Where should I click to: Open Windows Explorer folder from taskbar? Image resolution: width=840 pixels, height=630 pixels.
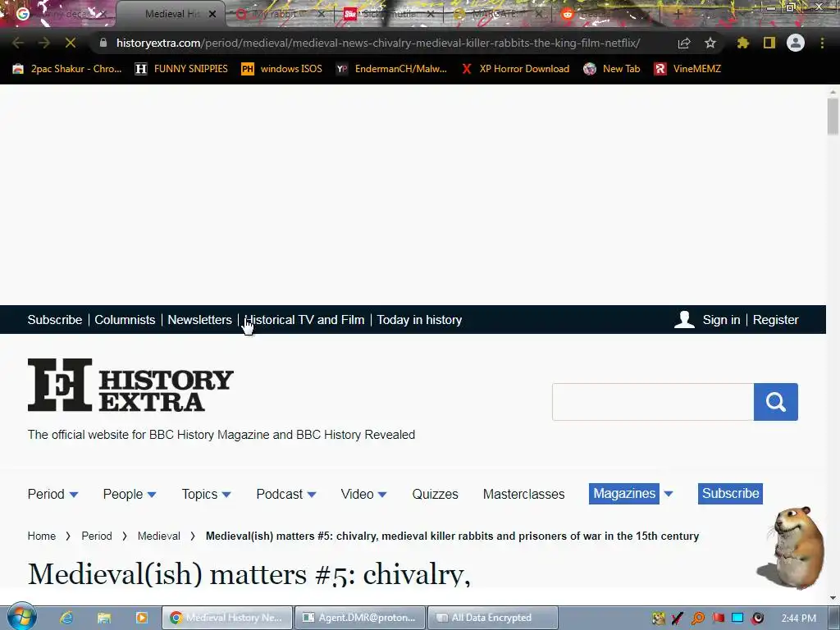[x=104, y=618]
